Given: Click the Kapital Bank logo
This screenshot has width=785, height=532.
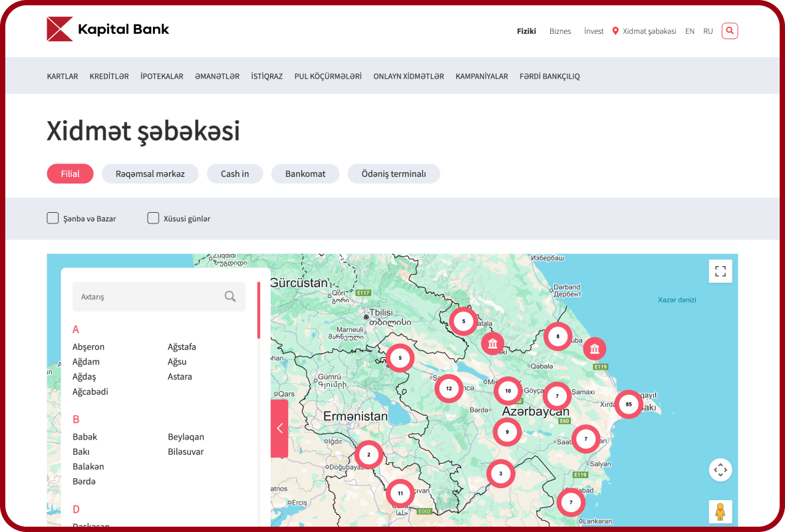Looking at the screenshot, I should [108, 29].
